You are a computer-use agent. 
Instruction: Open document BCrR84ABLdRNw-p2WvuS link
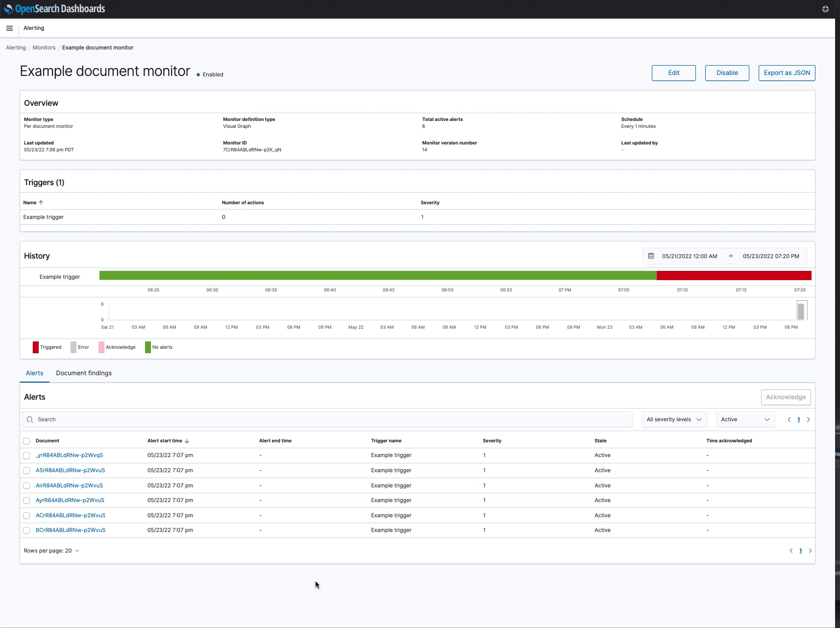(x=71, y=530)
